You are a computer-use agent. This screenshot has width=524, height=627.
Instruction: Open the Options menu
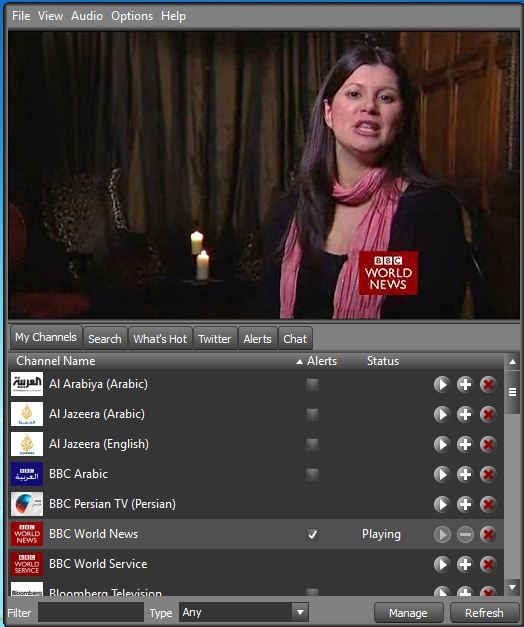click(x=132, y=16)
